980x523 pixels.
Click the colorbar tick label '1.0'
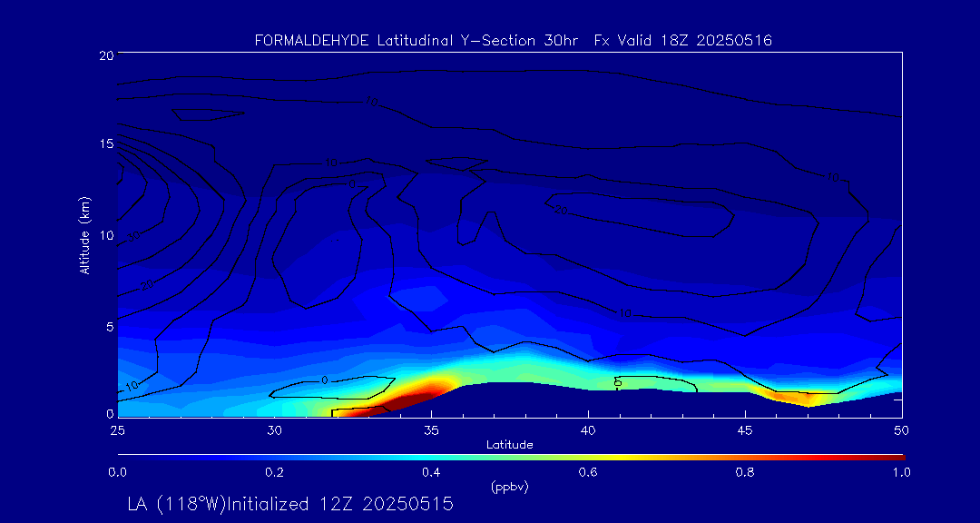tap(902, 472)
